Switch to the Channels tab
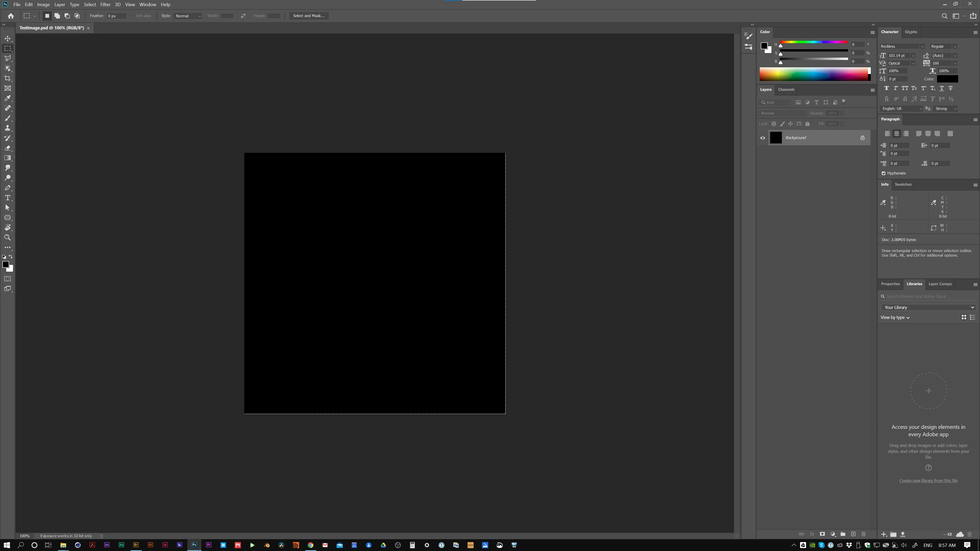980x551 pixels. coord(786,90)
